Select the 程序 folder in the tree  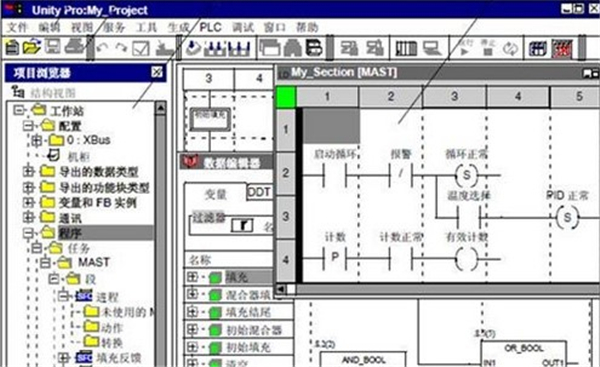[70, 233]
